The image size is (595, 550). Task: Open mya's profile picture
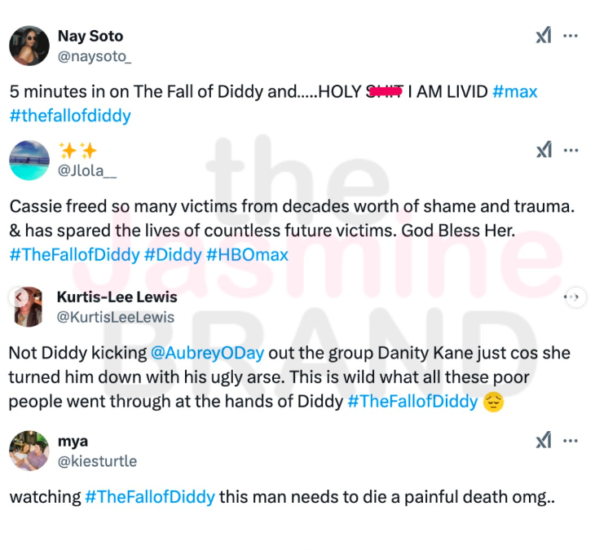click(29, 451)
